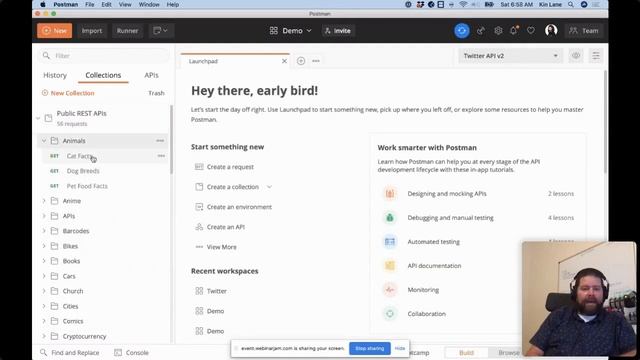
Task: Open the notifications bell
Action: (x=514, y=31)
